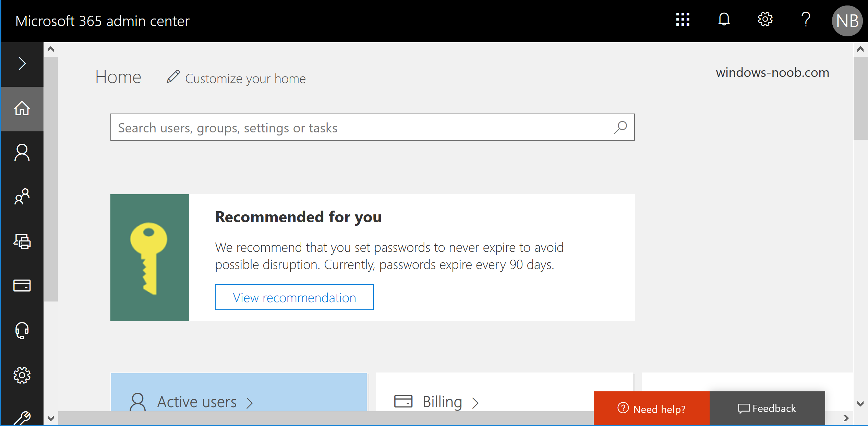Viewport: 868px width, 426px height.
Task: Expand the Billing card chevron
Action: tap(475, 403)
